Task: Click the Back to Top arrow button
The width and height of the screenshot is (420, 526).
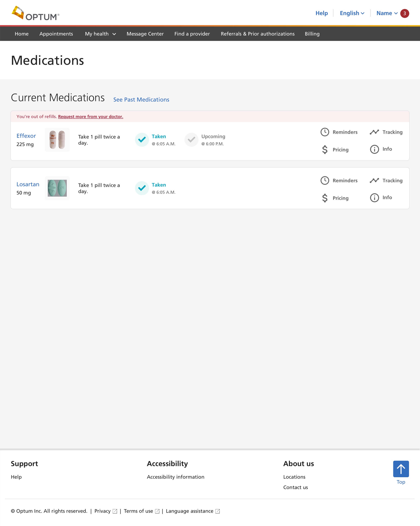Action: [401, 469]
